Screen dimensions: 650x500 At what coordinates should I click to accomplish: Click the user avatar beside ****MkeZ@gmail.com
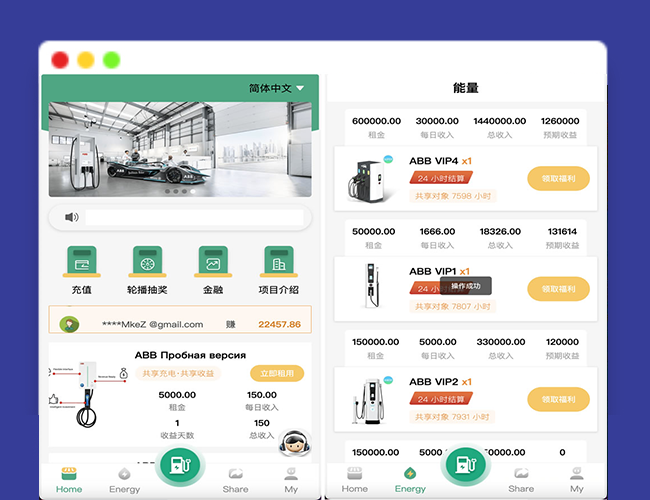[x=69, y=324]
